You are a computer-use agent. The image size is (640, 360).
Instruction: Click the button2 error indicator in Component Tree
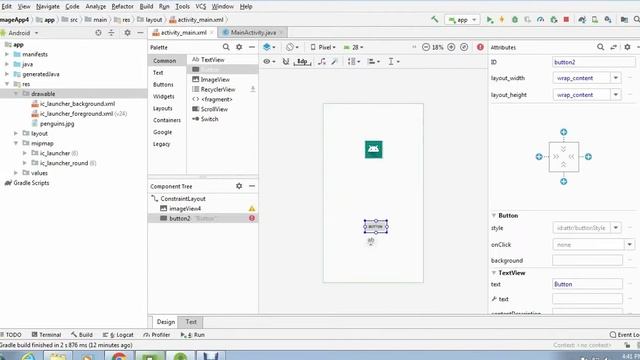point(252,218)
